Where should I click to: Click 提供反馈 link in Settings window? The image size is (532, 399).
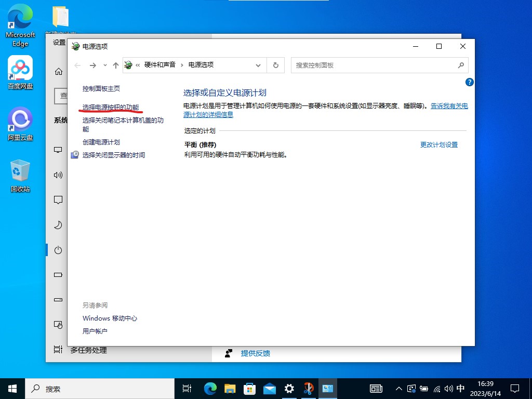(256, 353)
